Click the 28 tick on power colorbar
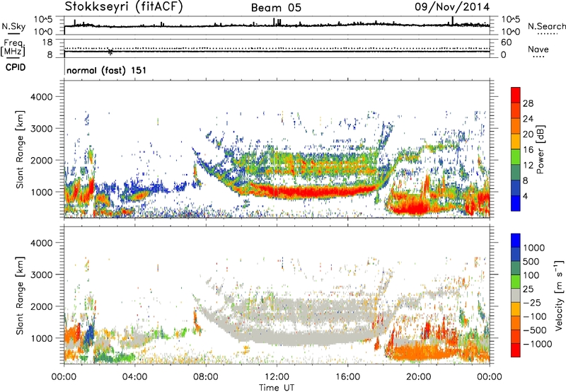Viewport: 566px width, 392px height. [528, 103]
